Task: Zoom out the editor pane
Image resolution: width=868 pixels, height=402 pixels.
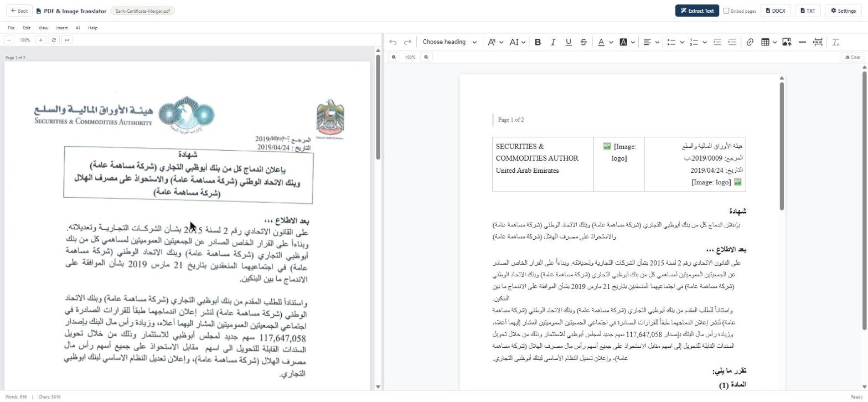Action: tap(394, 57)
